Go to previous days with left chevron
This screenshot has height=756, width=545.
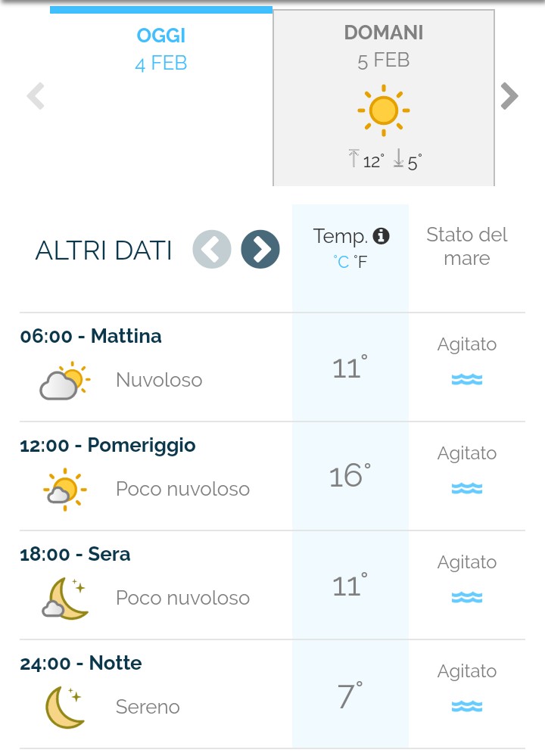(36, 96)
